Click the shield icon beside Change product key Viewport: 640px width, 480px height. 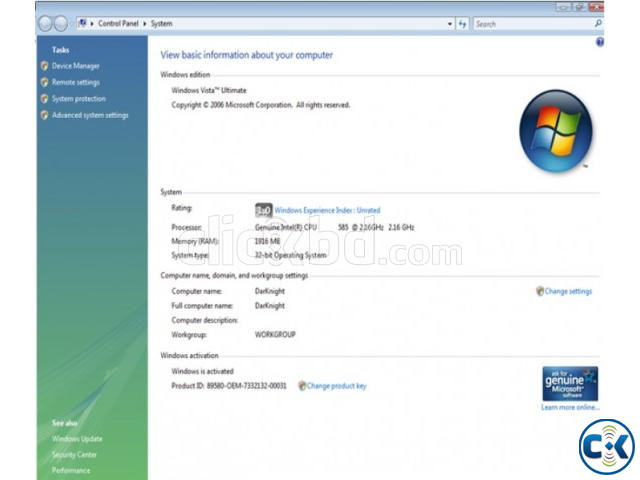[x=302, y=386]
